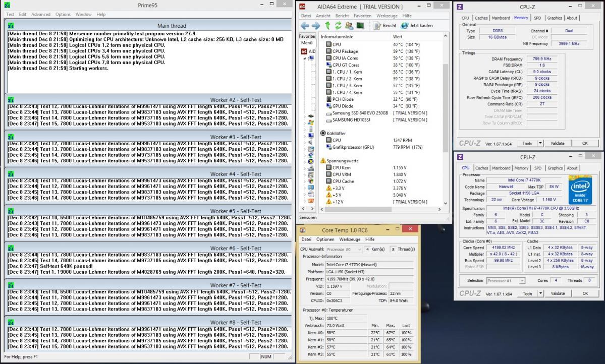Screen dimensions: 605x364
Task: Click the forward arrow in AIDA64 toolbar
Action: tap(315, 25)
